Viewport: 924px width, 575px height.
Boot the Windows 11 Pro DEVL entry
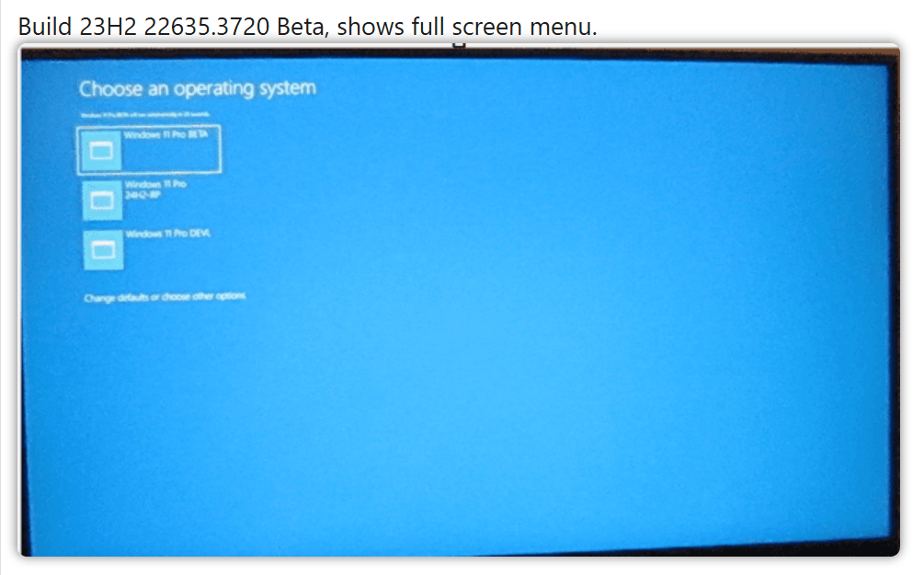pyautogui.click(x=147, y=249)
